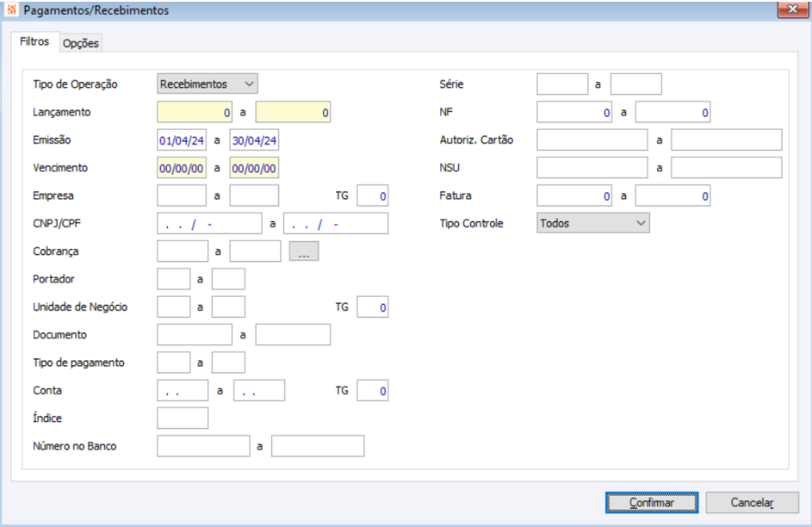
Task: Click the Confirmar button
Action: point(652,503)
